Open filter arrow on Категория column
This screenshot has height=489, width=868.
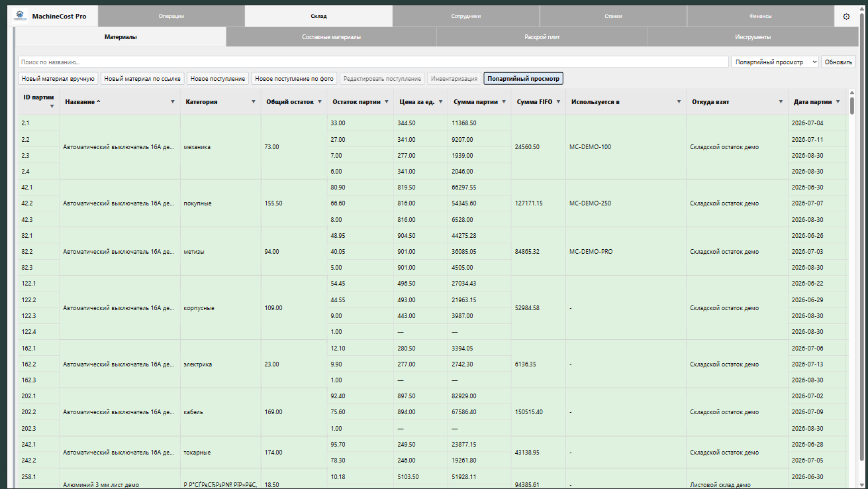coord(254,102)
